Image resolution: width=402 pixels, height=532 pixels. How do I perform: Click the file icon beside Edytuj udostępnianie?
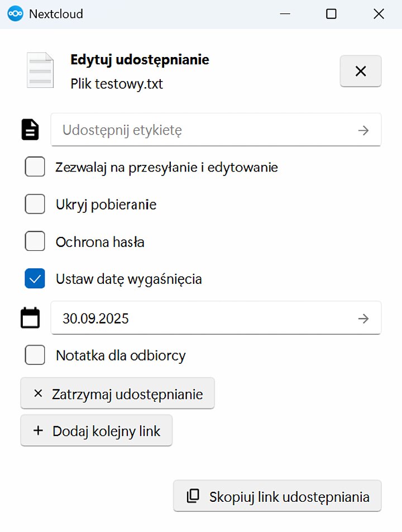[39, 69]
